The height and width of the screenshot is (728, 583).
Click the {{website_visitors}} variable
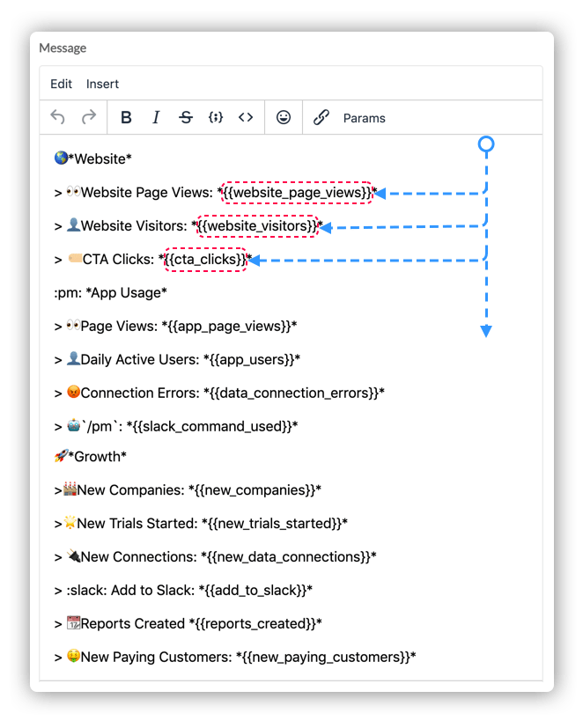(x=258, y=226)
